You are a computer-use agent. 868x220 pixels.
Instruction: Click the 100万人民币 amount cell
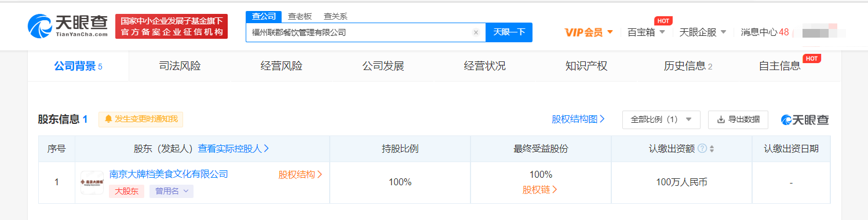click(x=681, y=182)
